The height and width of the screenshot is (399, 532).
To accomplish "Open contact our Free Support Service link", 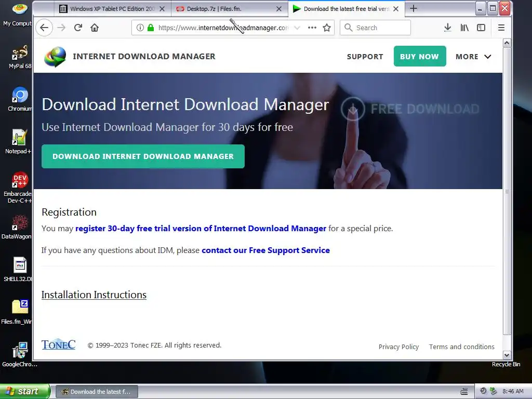I will click(x=265, y=250).
